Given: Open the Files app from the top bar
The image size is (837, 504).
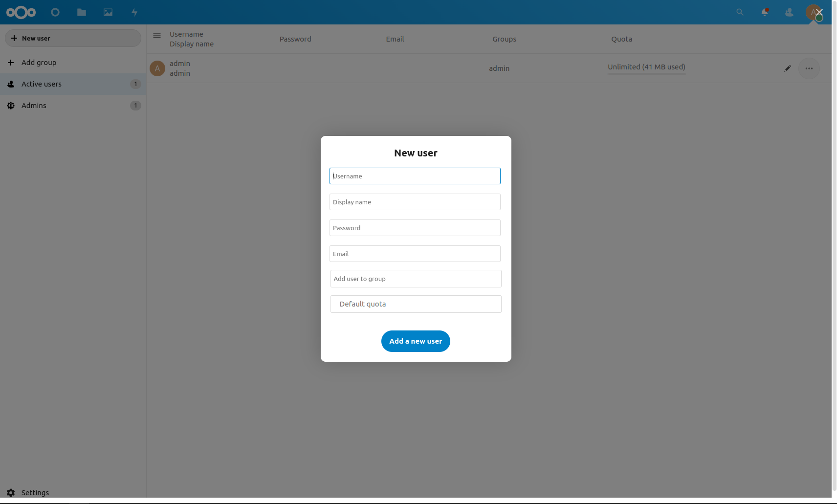Looking at the screenshot, I should 81,12.
